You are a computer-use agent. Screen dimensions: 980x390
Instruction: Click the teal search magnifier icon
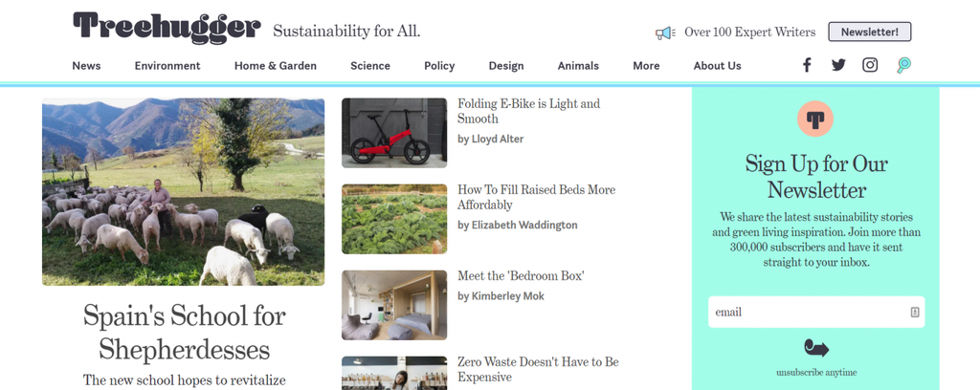[x=903, y=65]
